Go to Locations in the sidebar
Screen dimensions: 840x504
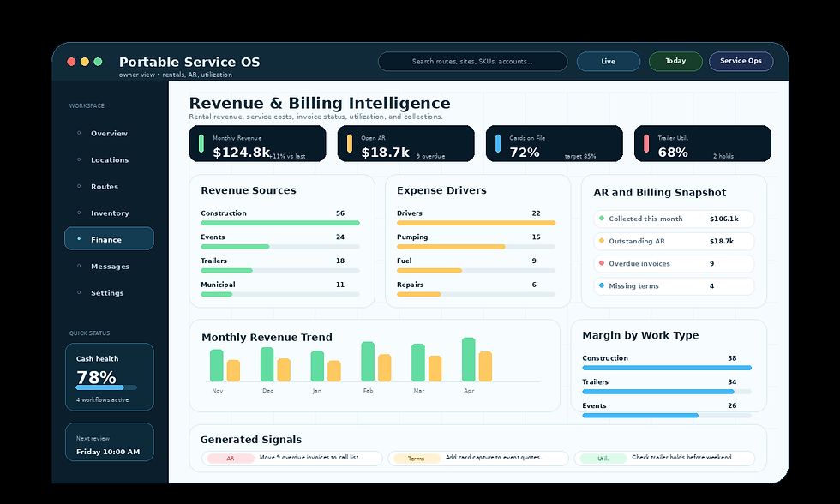[x=109, y=159]
